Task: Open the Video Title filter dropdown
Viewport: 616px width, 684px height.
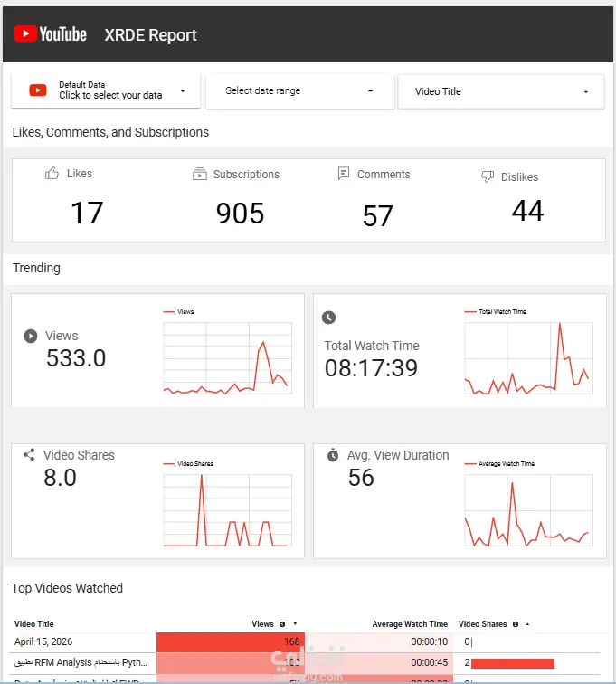Action: click(x=501, y=91)
